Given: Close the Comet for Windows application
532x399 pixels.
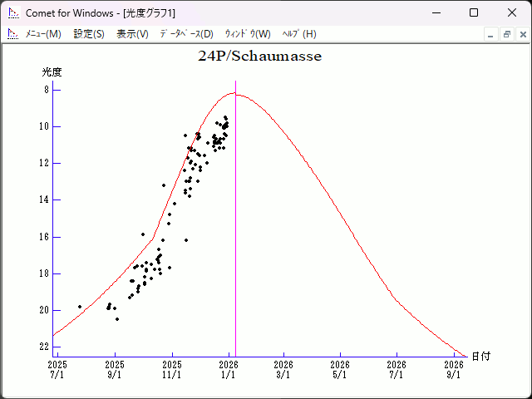Looking at the screenshot, I should click(512, 12).
